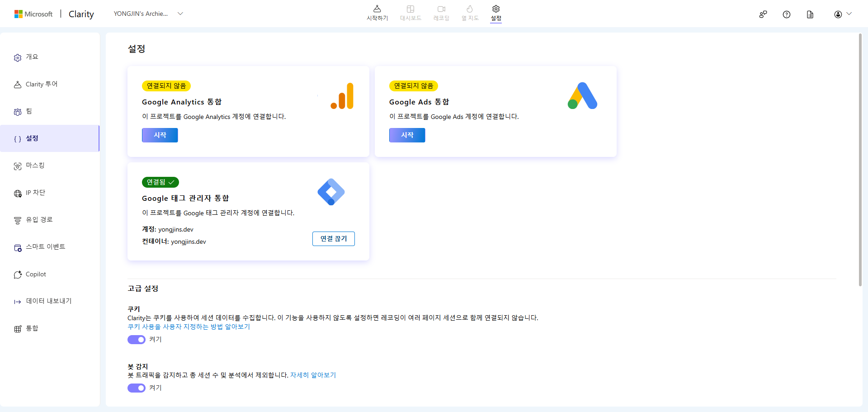Toggle the 쿠키 switch off
The height and width of the screenshot is (412, 868).
point(137,340)
